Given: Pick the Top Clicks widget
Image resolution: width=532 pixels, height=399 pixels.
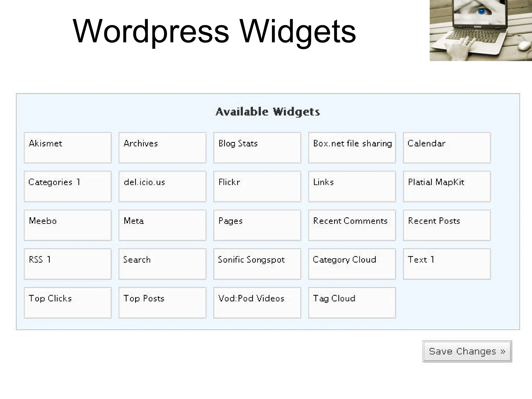Looking at the screenshot, I should pyautogui.click(x=68, y=302).
